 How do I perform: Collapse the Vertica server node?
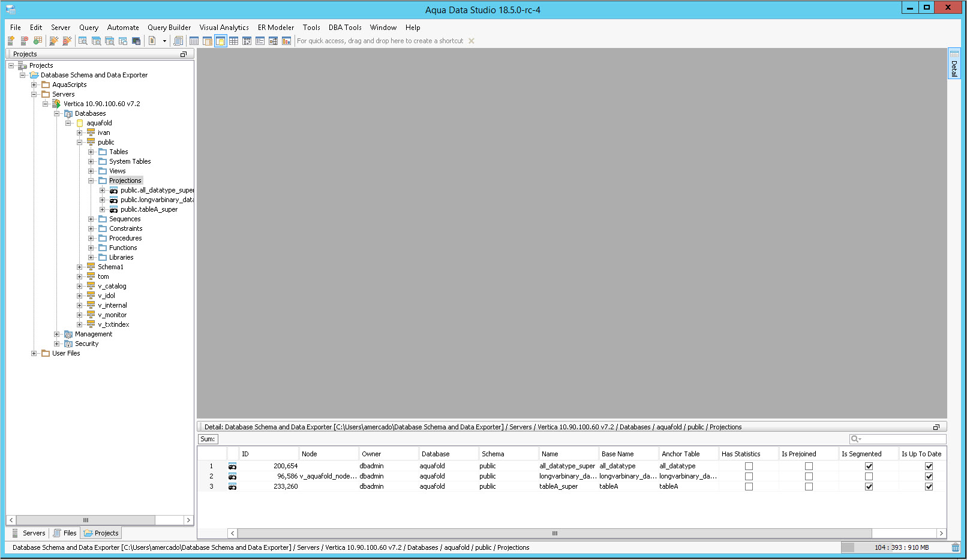point(46,104)
